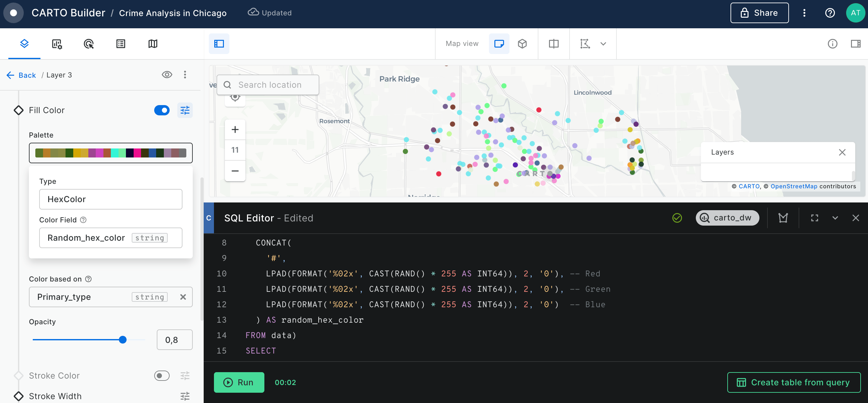Close the Layers legend panel

click(x=842, y=152)
